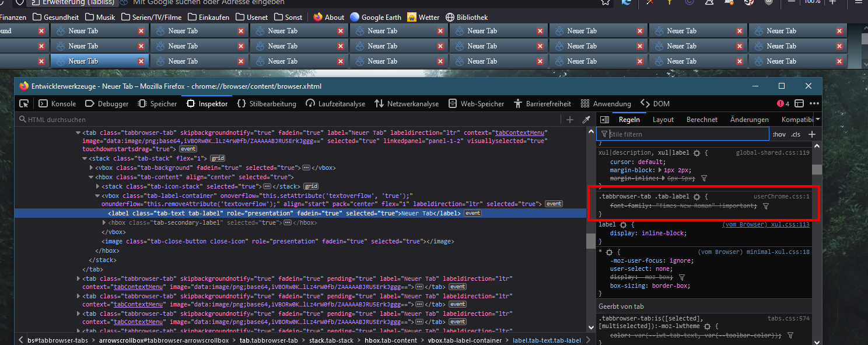Switch to the Konsole tab
Viewport: 868px width, 345px height.
click(x=58, y=104)
